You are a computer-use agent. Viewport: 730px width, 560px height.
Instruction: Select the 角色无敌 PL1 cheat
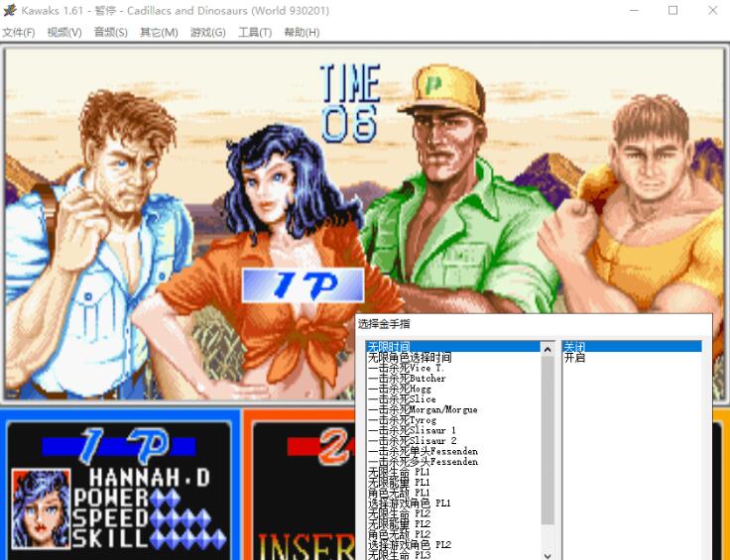tap(453, 493)
